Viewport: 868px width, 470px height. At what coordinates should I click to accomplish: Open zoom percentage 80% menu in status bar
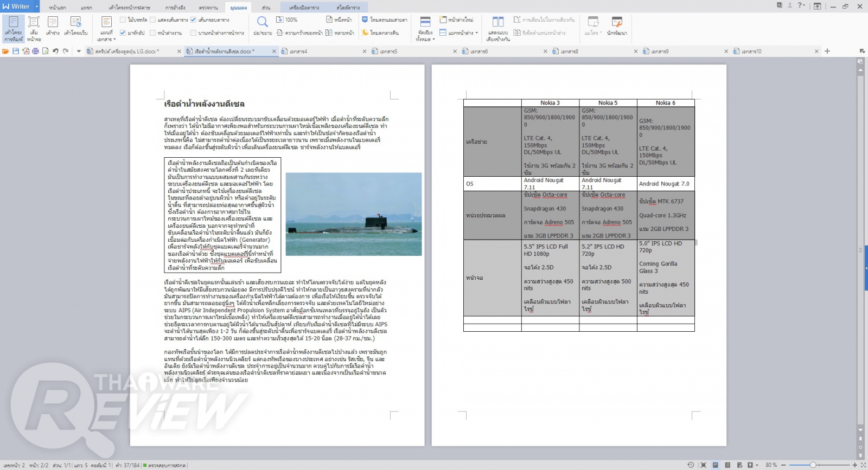click(771, 465)
